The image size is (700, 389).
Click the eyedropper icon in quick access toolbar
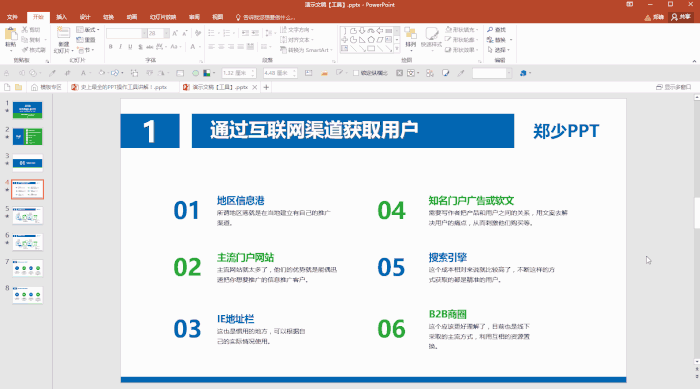click(52, 73)
